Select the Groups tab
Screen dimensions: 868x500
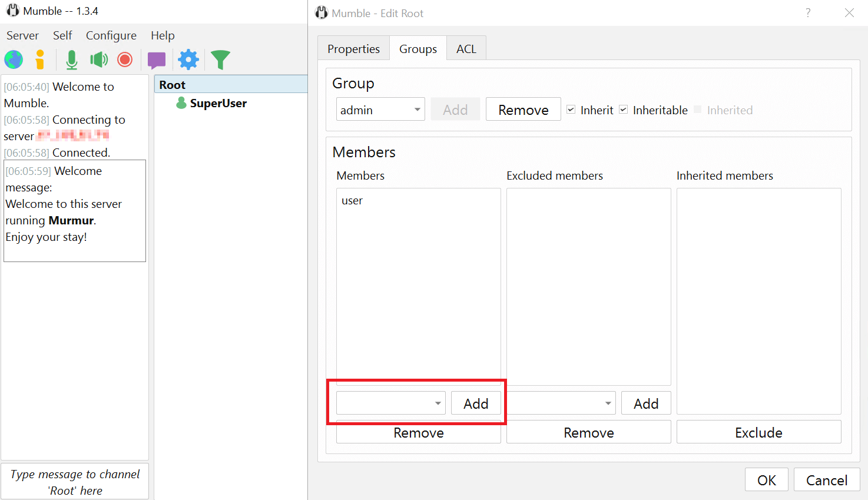418,49
